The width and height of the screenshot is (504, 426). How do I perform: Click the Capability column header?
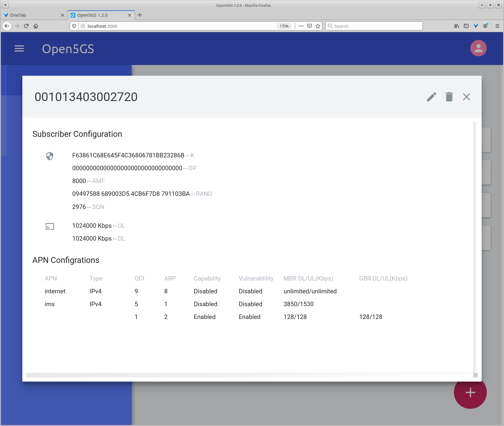coord(207,278)
